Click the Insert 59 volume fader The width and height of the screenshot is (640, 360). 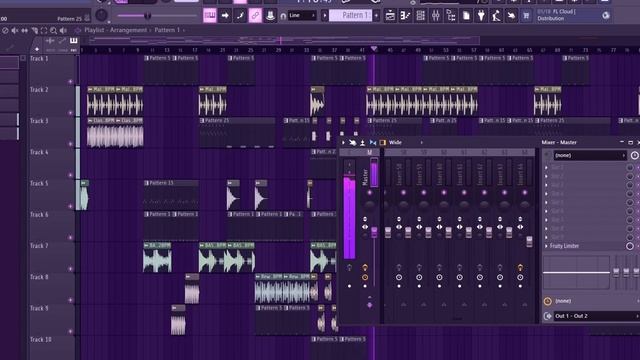428,232
